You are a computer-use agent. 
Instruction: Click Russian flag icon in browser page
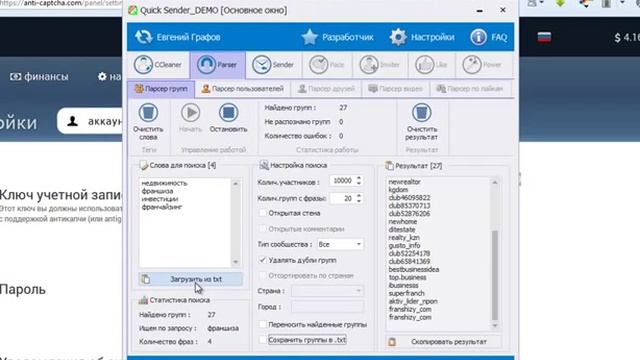pos(544,38)
